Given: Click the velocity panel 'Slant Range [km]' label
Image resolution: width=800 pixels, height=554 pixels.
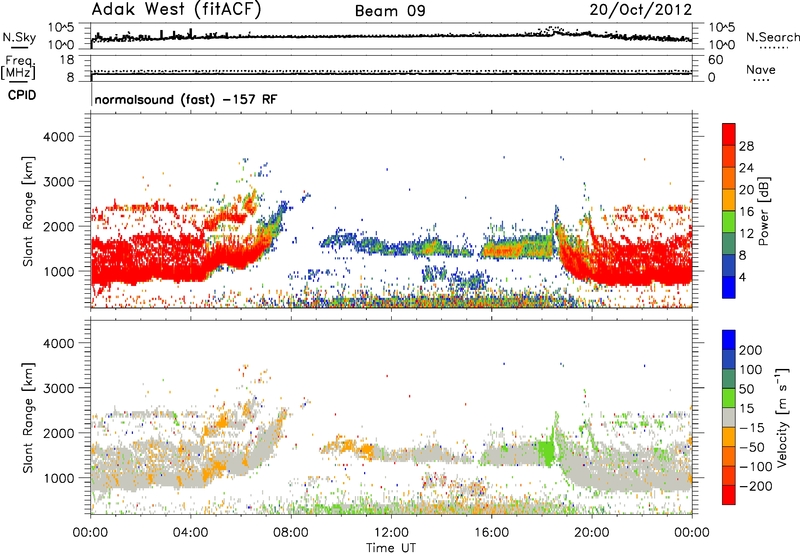Looking at the screenshot, I should click(28, 417).
